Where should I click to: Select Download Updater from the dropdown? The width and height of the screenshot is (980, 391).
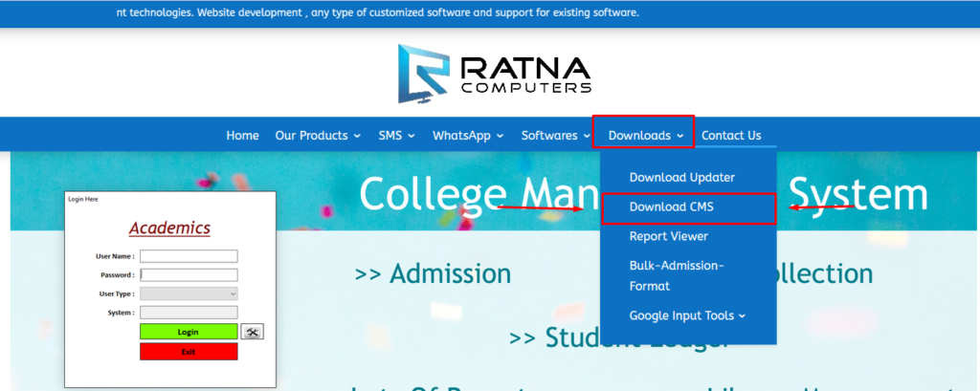681,178
